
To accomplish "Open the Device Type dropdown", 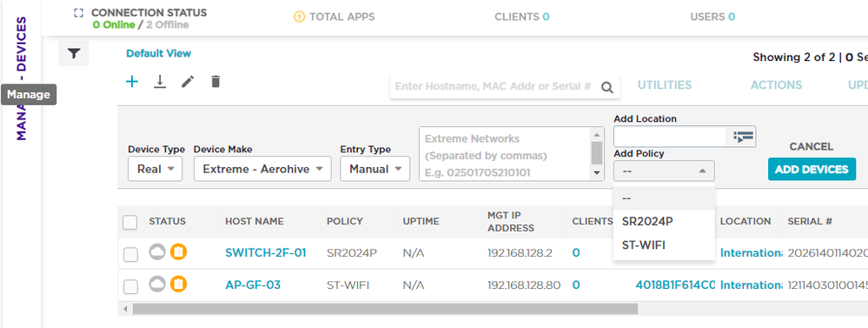I will coord(155,169).
